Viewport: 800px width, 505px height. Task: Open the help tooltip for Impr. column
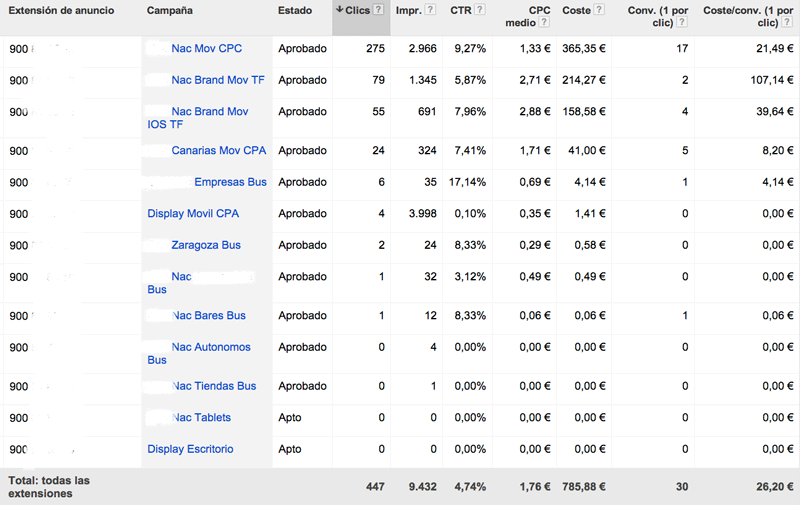click(x=430, y=10)
